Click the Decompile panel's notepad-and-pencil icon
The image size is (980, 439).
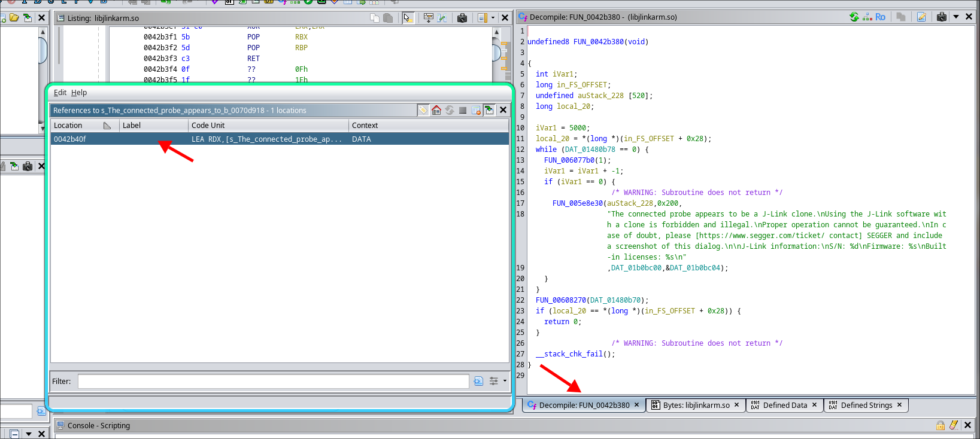pyautogui.click(x=921, y=17)
